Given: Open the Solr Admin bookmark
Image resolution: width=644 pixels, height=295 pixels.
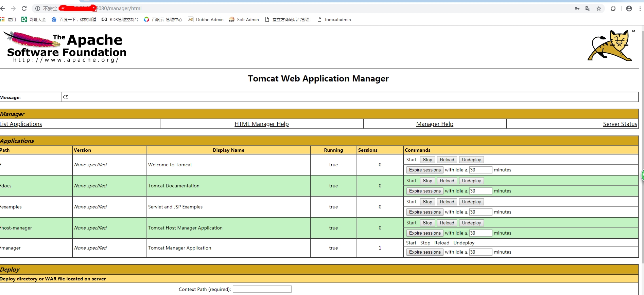Looking at the screenshot, I should click(x=244, y=19).
